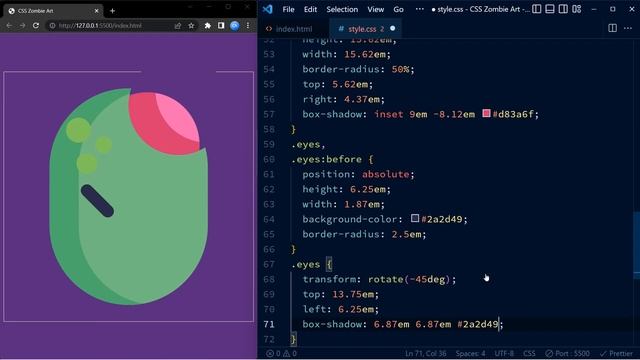Click the Port : 5500 Live Server status
This screenshot has height=360, width=640.
567,353
